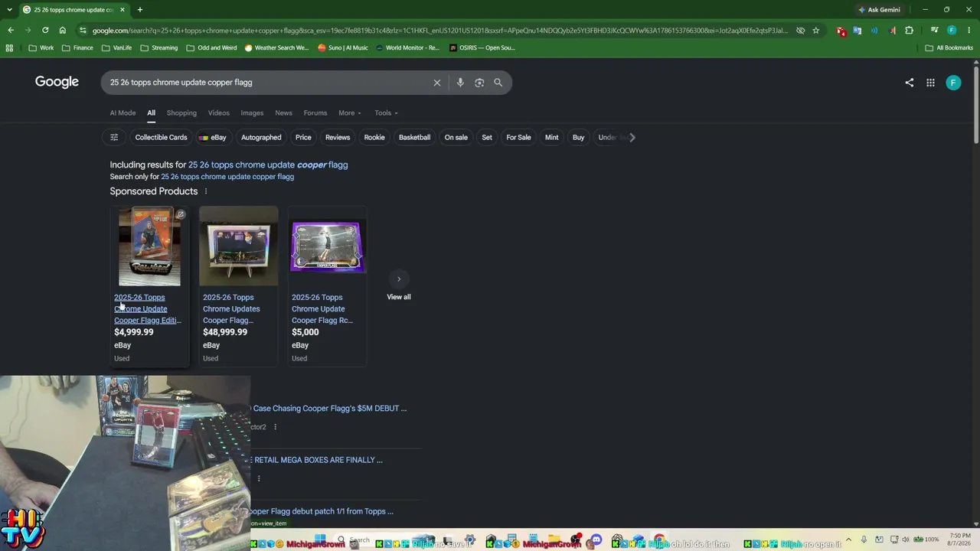Open Sponsored Products three-dot options
The height and width of the screenshot is (551, 980).
click(x=205, y=191)
